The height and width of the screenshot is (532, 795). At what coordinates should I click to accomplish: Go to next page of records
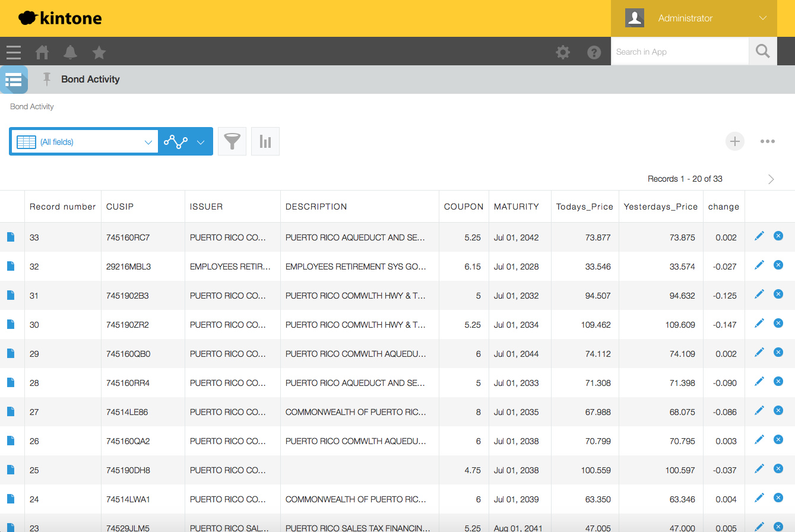click(x=771, y=179)
